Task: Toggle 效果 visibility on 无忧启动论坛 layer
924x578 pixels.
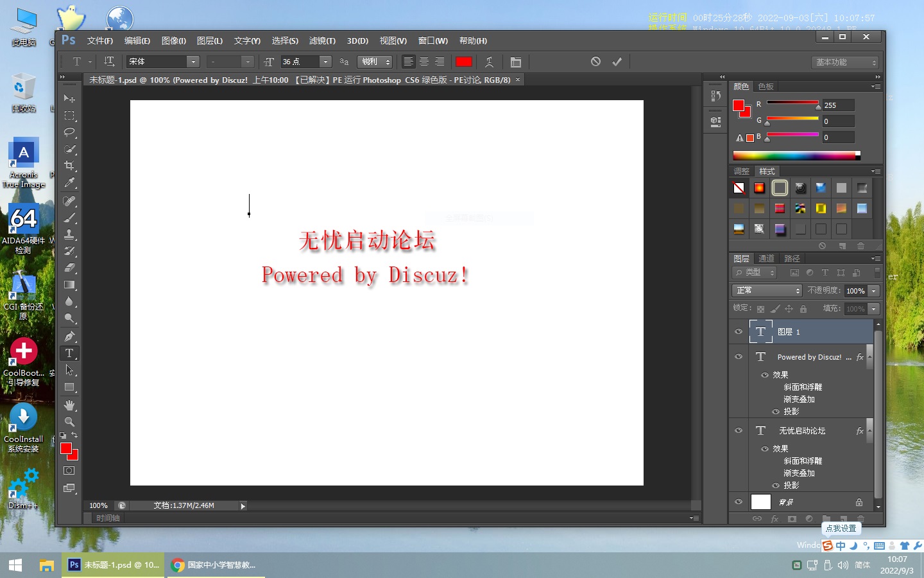Action: click(x=764, y=448)
